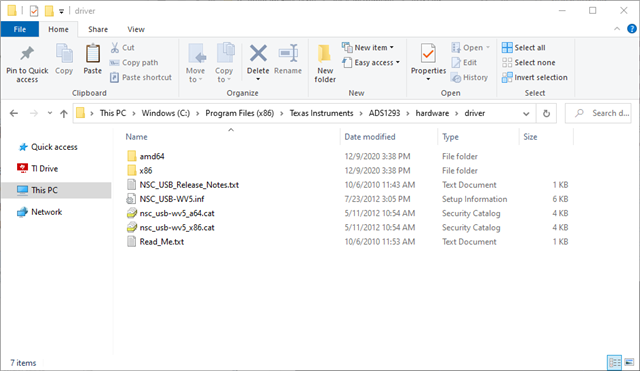640x371 pixels.
Task: Open the File menu tab
Action: (x=20, y=29)
